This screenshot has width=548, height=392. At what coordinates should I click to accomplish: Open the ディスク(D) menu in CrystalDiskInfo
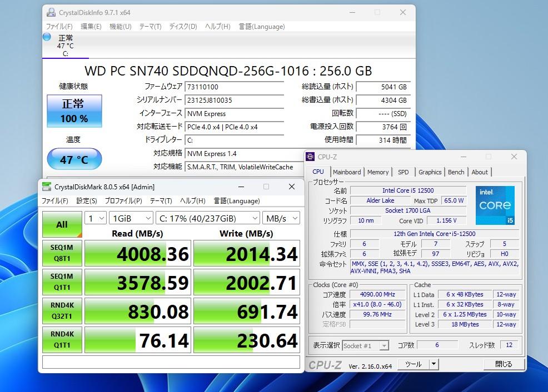pyautogui.click(x=183, y=27)
